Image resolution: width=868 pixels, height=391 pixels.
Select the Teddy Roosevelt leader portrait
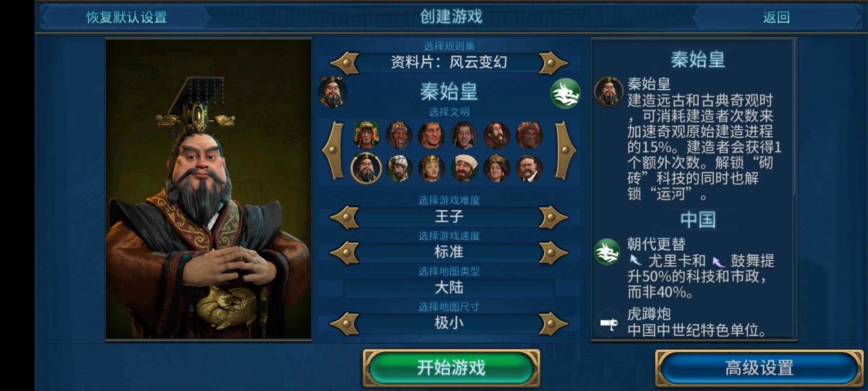click(529, 168)
